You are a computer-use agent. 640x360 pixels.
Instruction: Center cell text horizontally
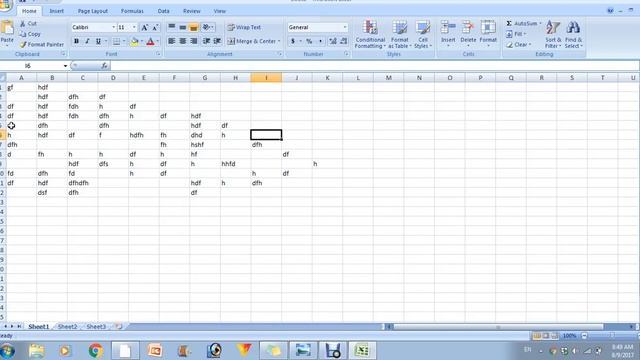click(182, 41)
